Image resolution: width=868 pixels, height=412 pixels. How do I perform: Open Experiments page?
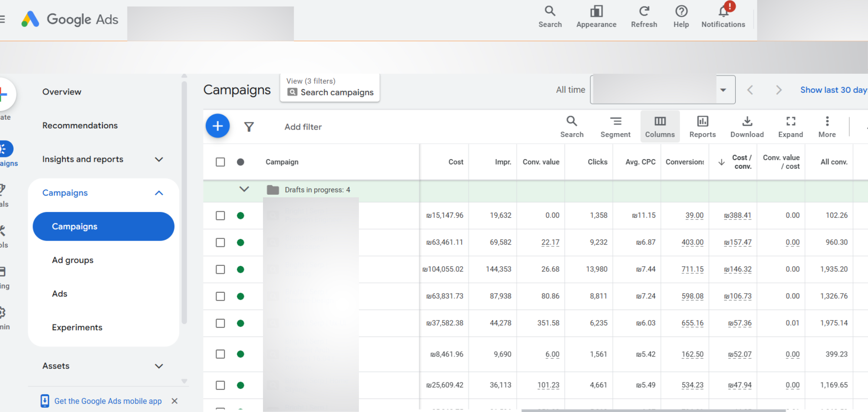point(77,327)
